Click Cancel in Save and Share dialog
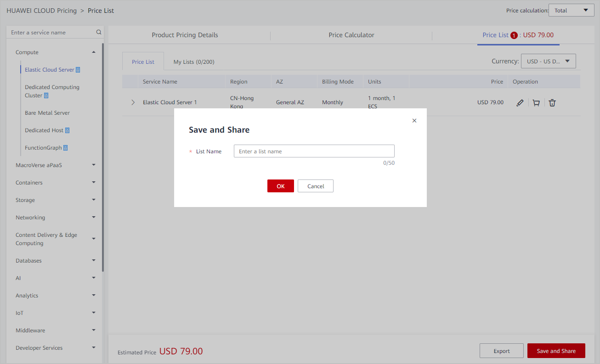 pyautogui.click(x=316, y=186)
